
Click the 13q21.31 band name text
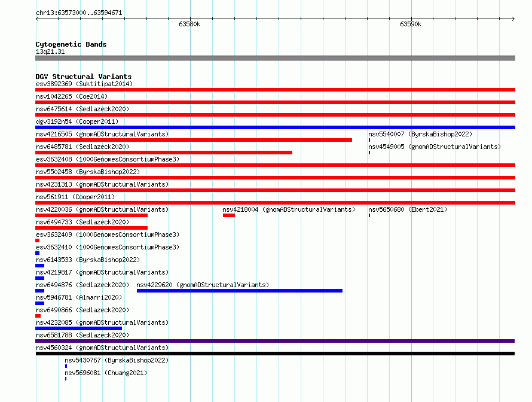click(50, 51)
